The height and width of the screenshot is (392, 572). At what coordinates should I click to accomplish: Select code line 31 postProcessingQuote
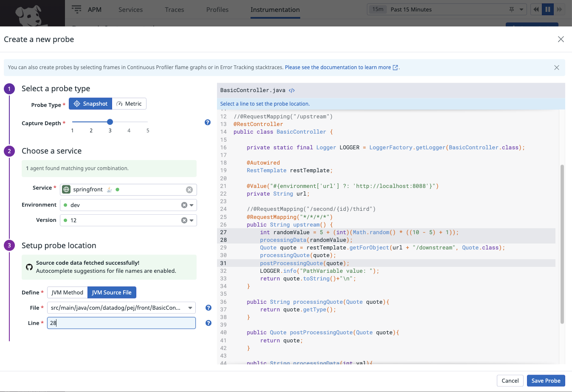386,263
